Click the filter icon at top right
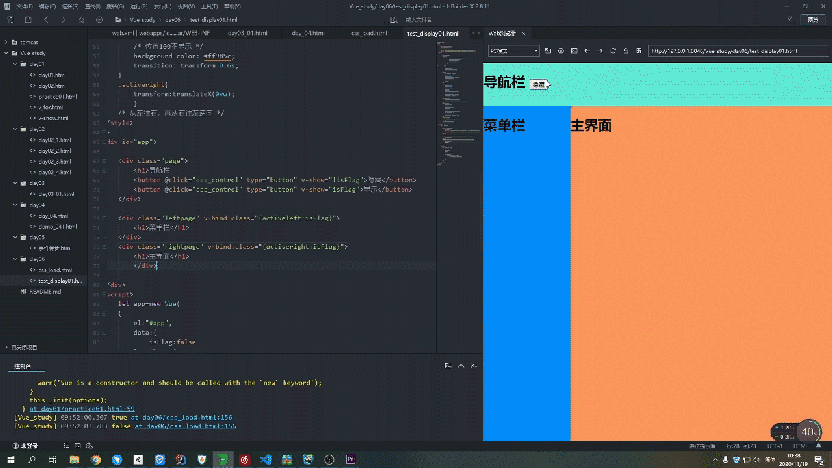 click(790, 20)
